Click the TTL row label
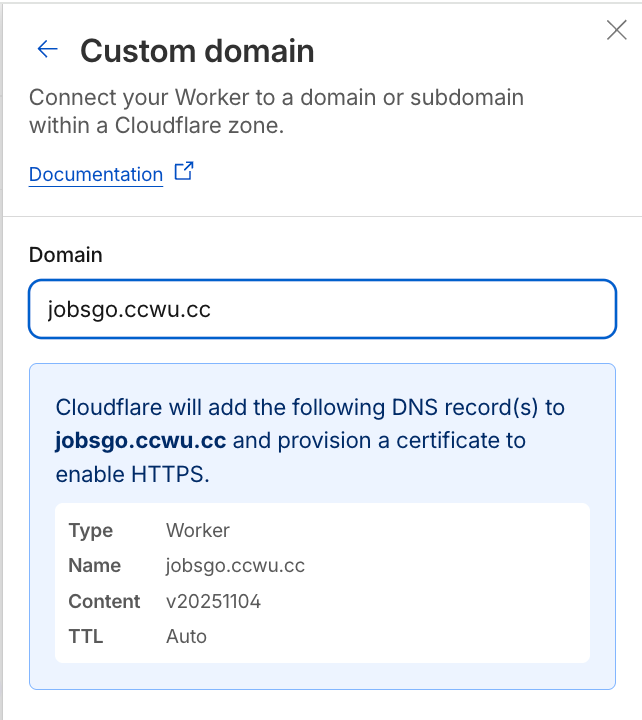642x720 pixels. [x=86, y=637]
